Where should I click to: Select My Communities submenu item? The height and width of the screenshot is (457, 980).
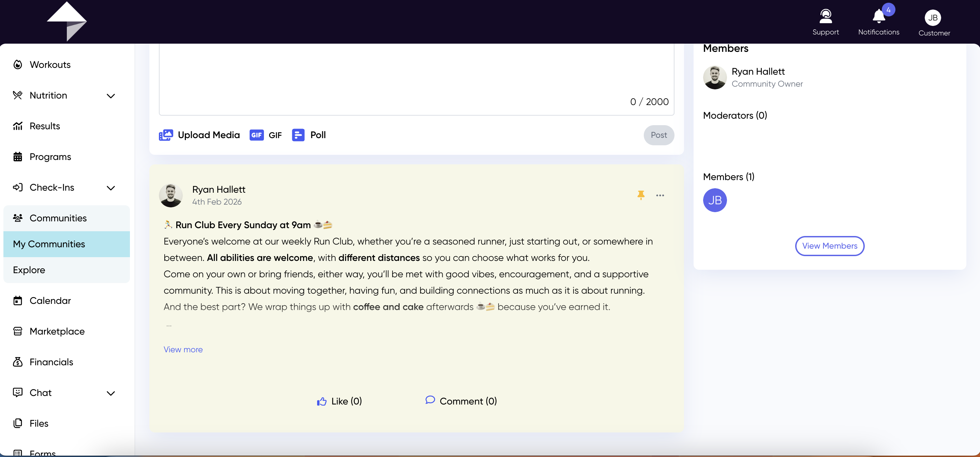[66, 244]
